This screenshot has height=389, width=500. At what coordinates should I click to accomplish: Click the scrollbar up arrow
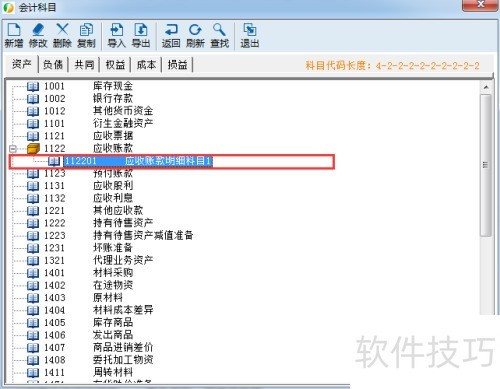pyautogui.click(x=486, y=87)
